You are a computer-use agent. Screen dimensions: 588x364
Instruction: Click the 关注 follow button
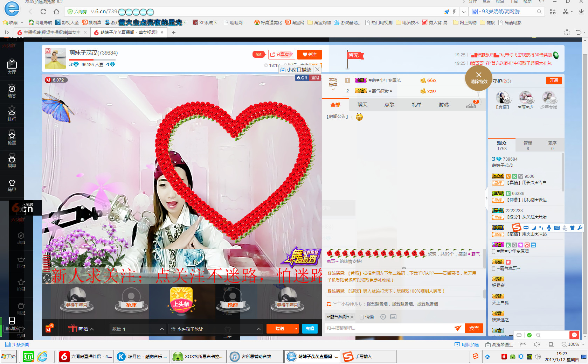(x=310, y=55)
